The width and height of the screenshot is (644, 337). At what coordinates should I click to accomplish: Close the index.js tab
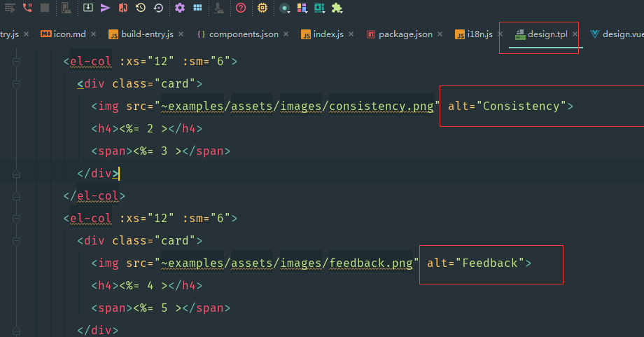pos(351,34)
